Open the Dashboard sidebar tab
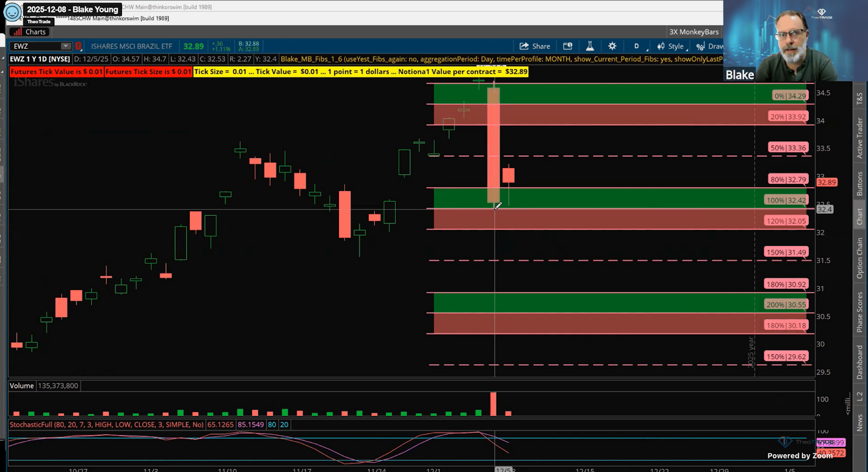The image size is (868, 472). 859,362
